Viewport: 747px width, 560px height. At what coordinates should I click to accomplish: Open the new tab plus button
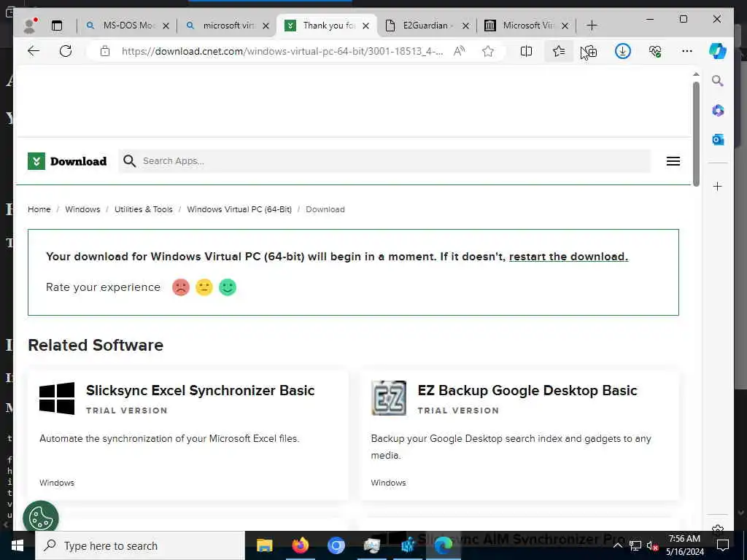click(x=592, y=26)
